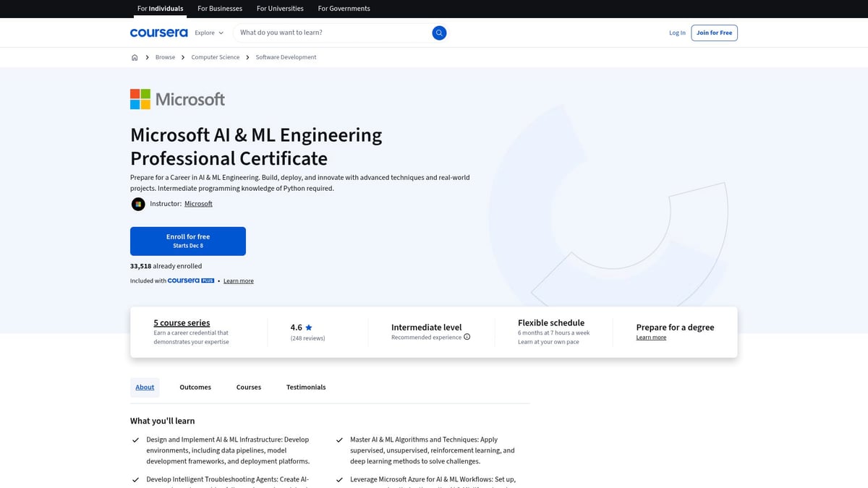868x488 pixels.
Task: Click the '6 months at 7 hours a week' text
Action: [x=553, y=333]
